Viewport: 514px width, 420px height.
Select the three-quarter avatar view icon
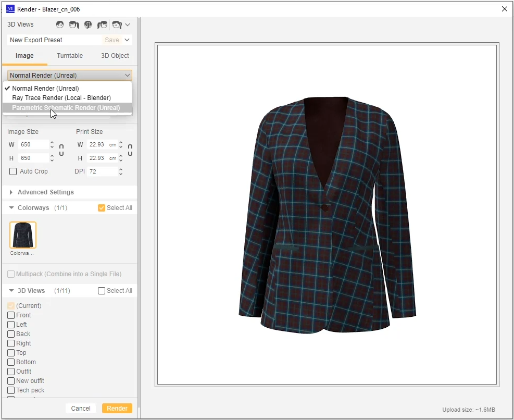(x=117, y=24)
